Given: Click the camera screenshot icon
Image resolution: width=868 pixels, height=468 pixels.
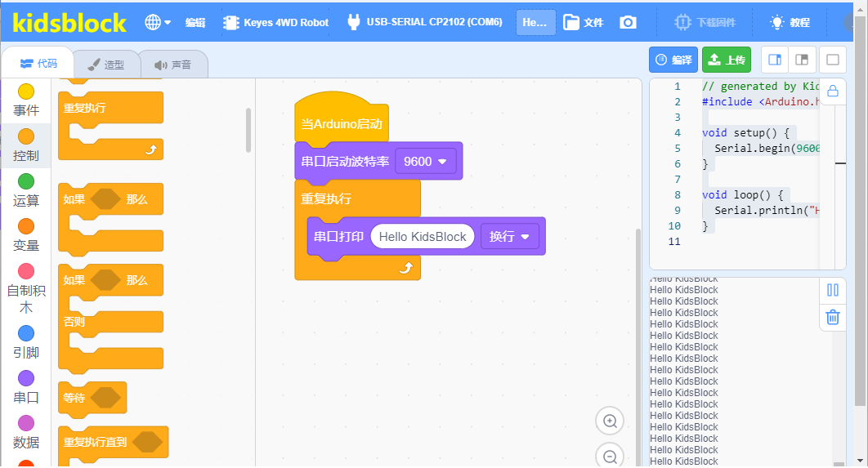Looking at the screenshot, I should (x=628, y=22).
